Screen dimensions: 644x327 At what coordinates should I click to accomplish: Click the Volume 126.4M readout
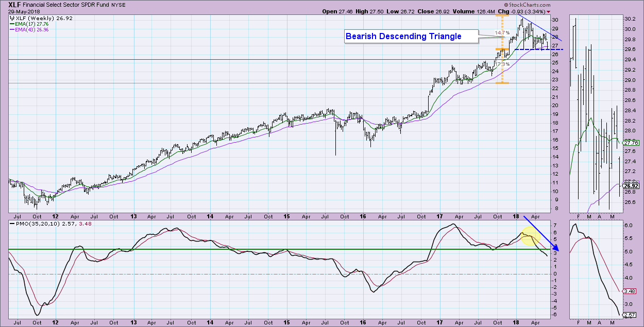pos(481,11)
